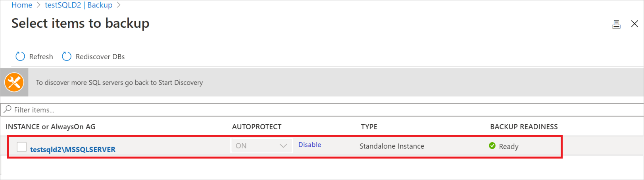Click the green Ready status checkmark icon
The width and height of the screenshot is (644, 180).
[492, 146]
